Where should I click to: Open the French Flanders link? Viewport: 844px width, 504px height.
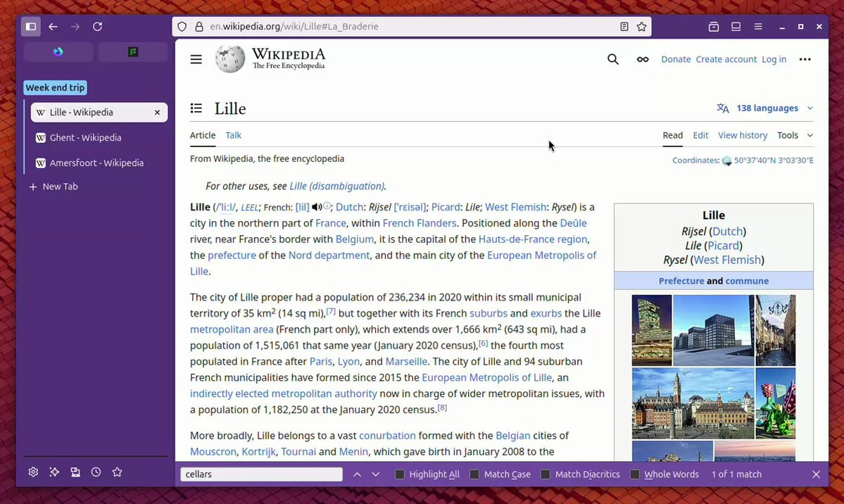pyautogui.click(x=420, y=223)
